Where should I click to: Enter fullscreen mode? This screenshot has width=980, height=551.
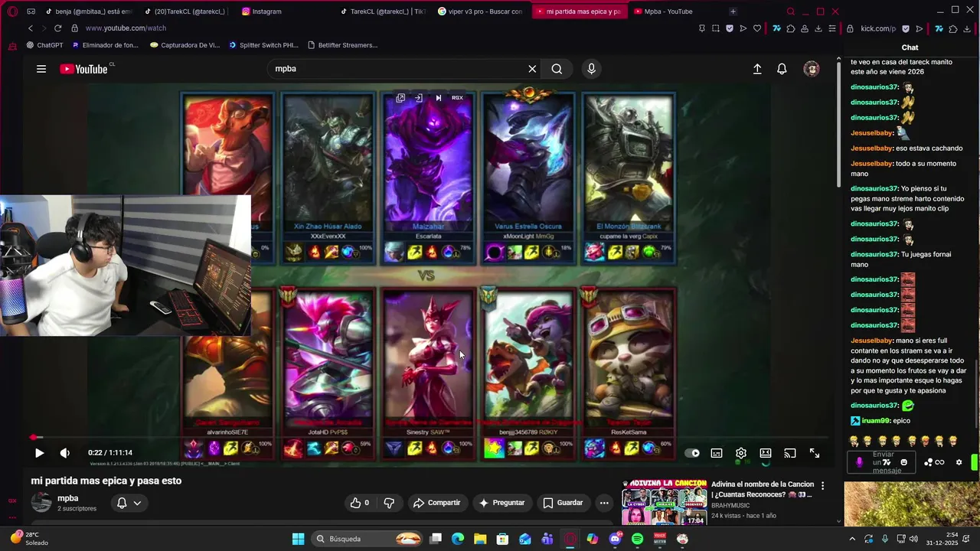(x=815, y=453)
